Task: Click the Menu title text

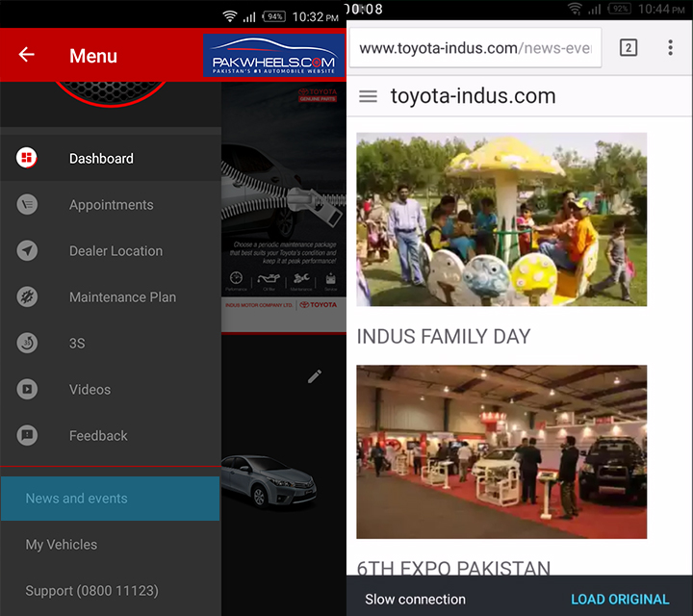Action: [x=93, y=56]
